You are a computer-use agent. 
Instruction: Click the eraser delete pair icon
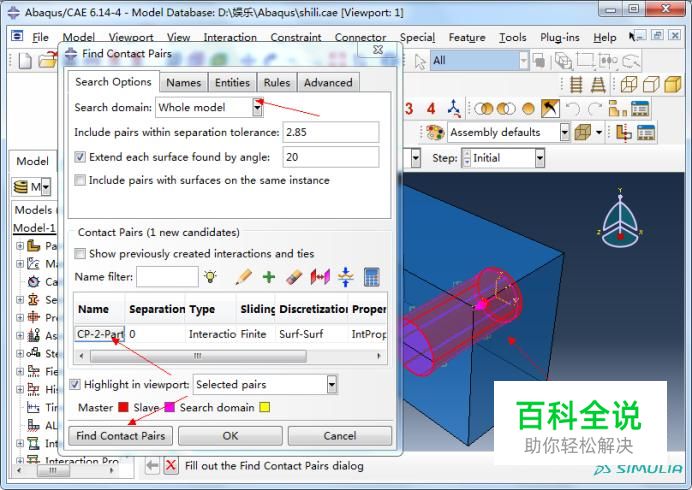point(294,277)
